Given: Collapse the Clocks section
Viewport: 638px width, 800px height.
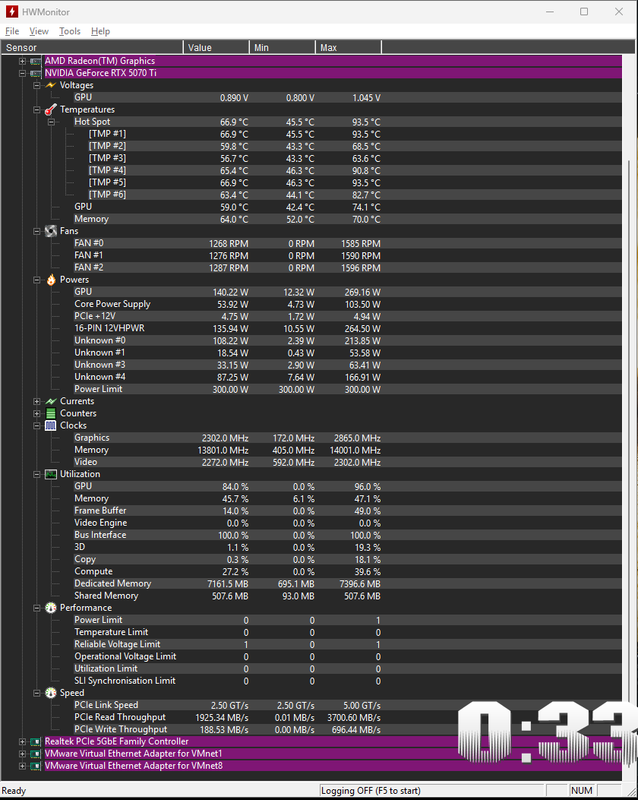Looking at the screenshot, I should coord(37,426).
